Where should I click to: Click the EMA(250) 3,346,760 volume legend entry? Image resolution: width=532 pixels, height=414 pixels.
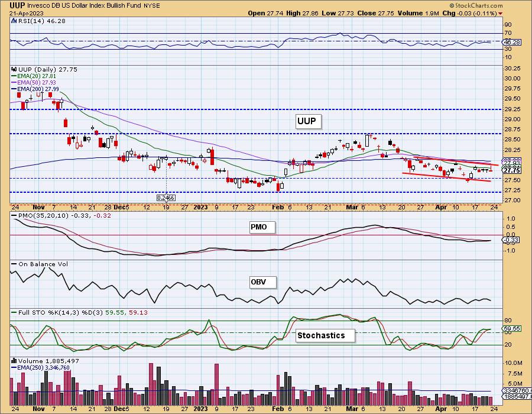tap(40, 367)
